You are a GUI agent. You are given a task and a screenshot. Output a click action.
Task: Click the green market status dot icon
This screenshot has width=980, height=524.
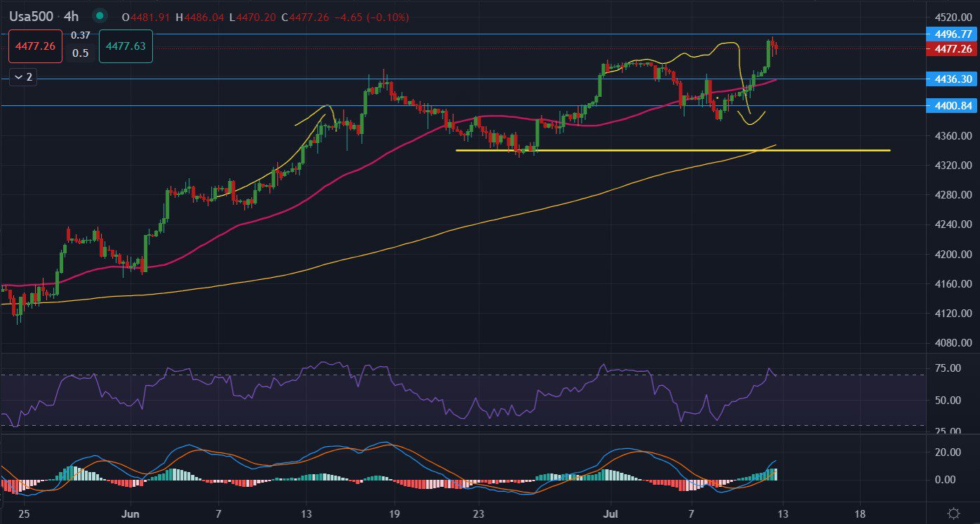(100, 15)
